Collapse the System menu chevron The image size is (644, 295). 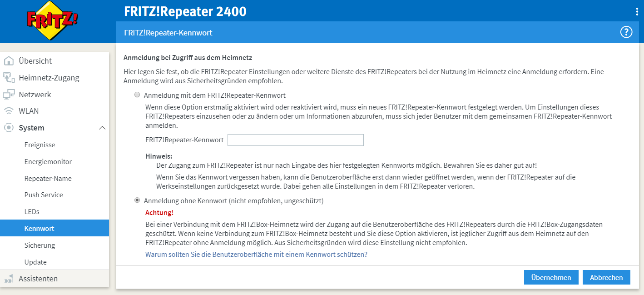(102, 128)
